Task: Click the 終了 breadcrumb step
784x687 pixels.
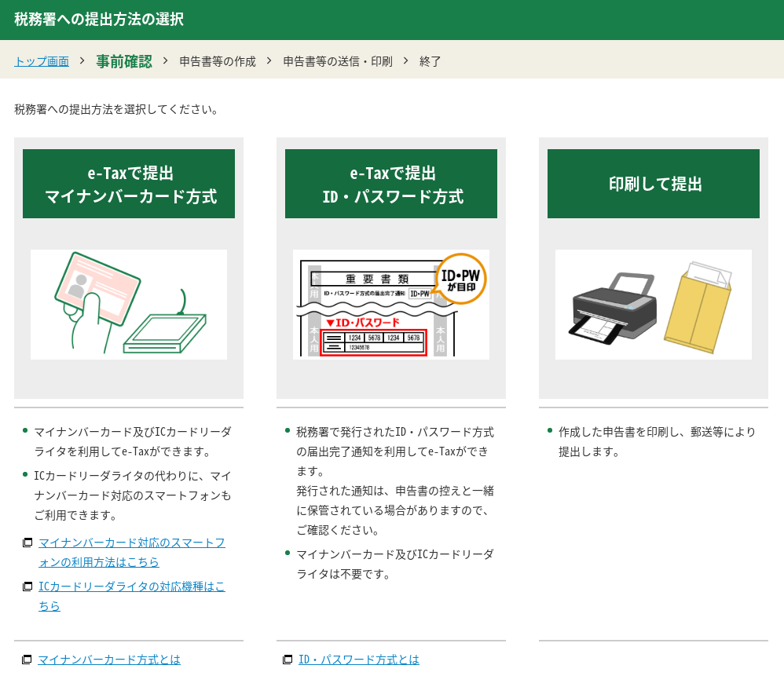Action: (x=430, y=61)
